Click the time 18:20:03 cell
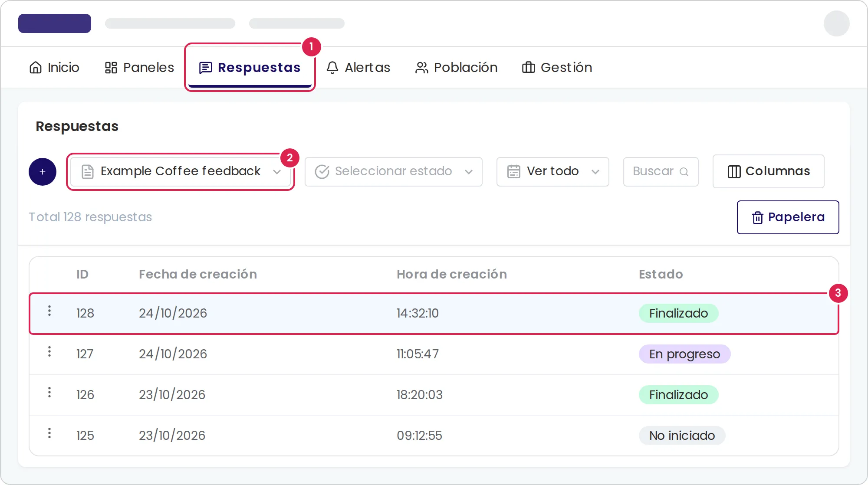 click(420, 395)
